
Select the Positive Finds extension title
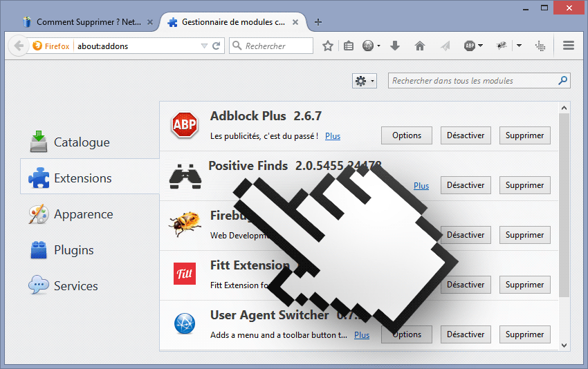coord(248,166)
